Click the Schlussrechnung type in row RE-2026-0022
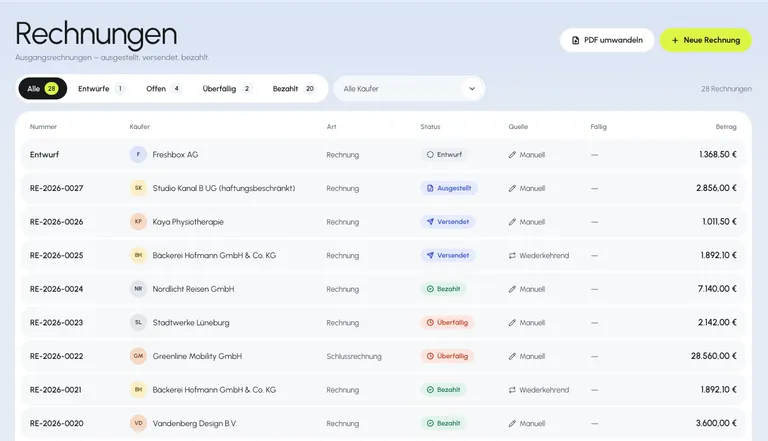This screenshot has width=768, height=441. tap(354, 356)
